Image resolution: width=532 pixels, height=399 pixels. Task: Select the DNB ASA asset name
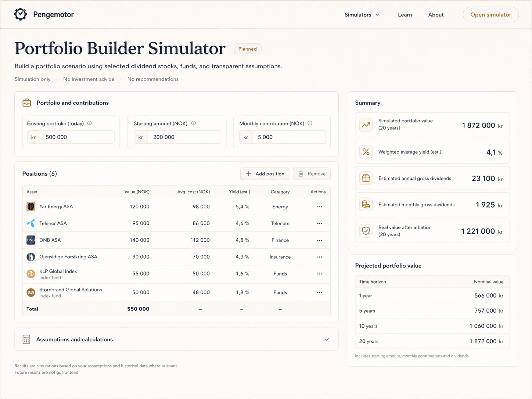(50, 240)
